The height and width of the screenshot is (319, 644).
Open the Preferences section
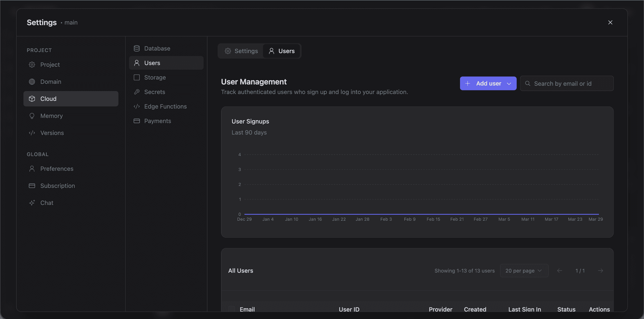[71, 169]
